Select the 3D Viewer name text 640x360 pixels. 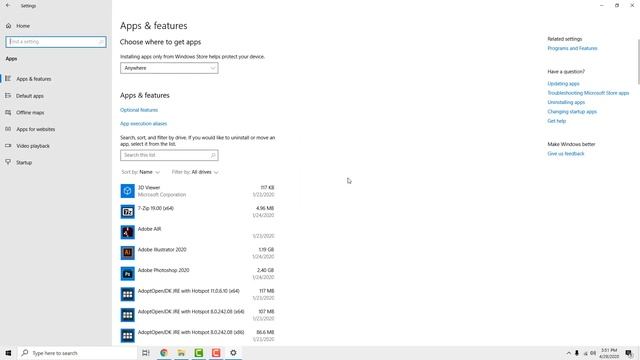coord(149,188)
